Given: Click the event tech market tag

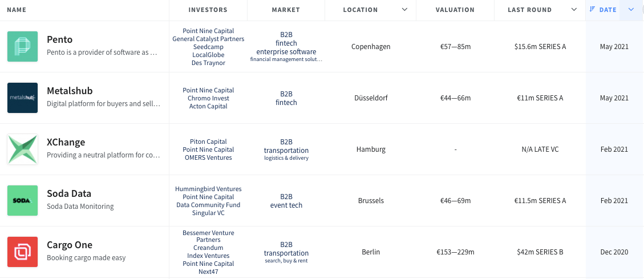Looking at the screenshot, I should [x=286, y=205].
